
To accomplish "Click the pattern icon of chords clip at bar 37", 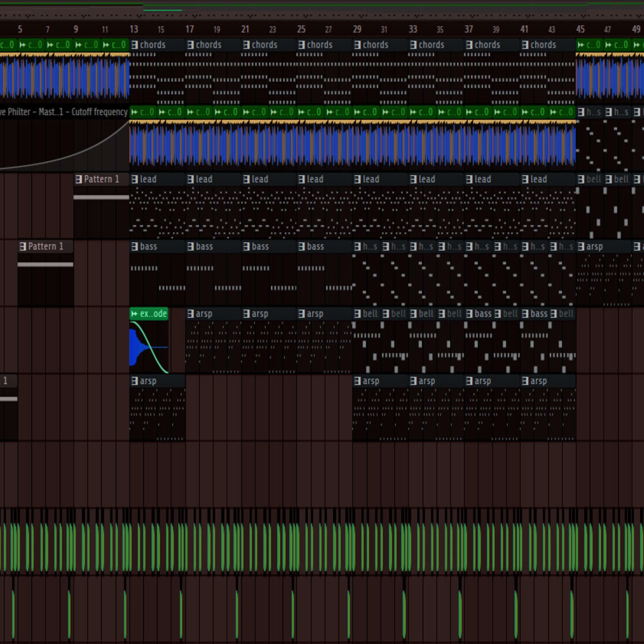I will 469,45.
